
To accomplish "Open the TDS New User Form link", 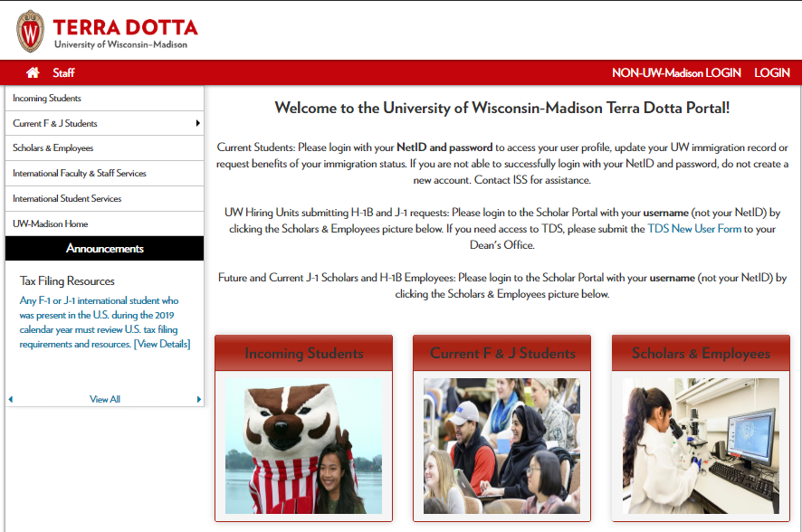I will (x=694, y=229).
